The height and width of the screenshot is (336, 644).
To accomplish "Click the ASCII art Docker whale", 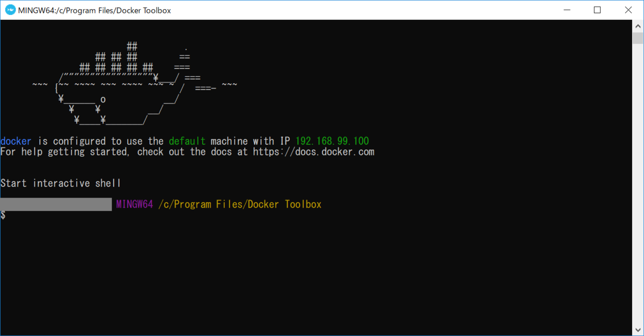I will point(134,83).
